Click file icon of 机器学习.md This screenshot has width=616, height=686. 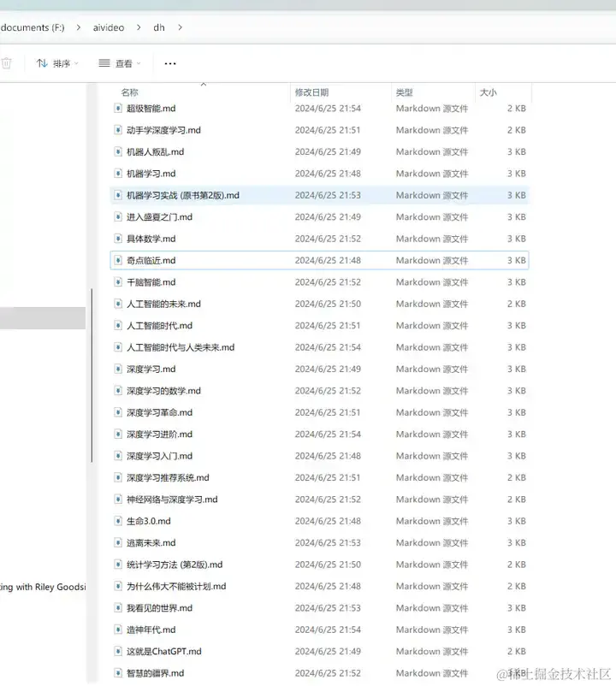pyautogui.click(x=118, y=174)
